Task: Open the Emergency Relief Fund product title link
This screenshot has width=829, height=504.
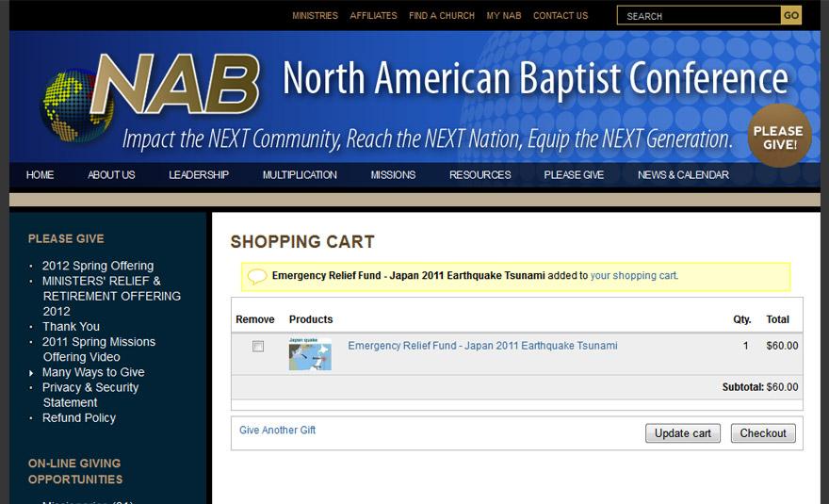Action: tap(482, 346)
